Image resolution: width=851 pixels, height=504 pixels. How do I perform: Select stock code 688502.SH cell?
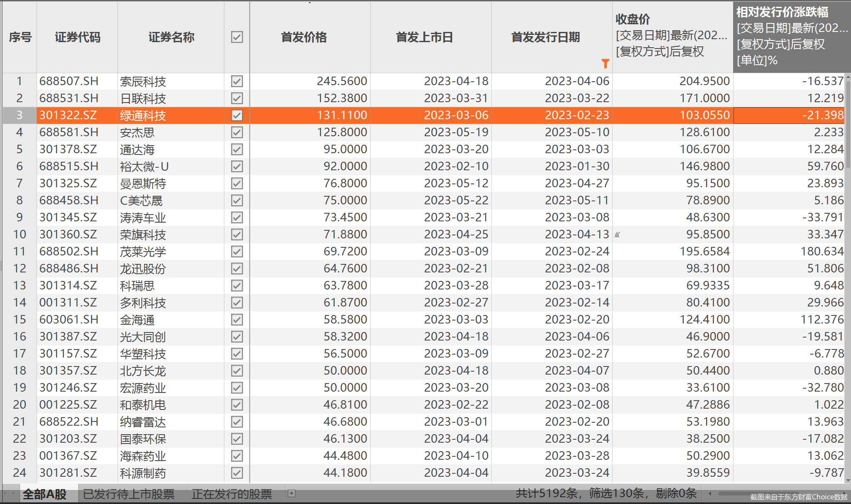(69, 252)
